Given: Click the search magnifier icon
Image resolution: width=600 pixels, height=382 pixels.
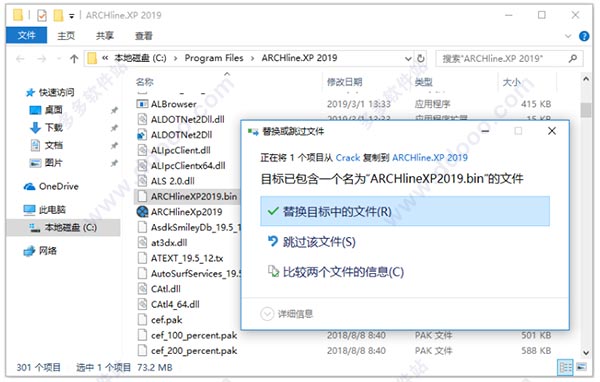Looking at the screenshot, I should (572, 59).
